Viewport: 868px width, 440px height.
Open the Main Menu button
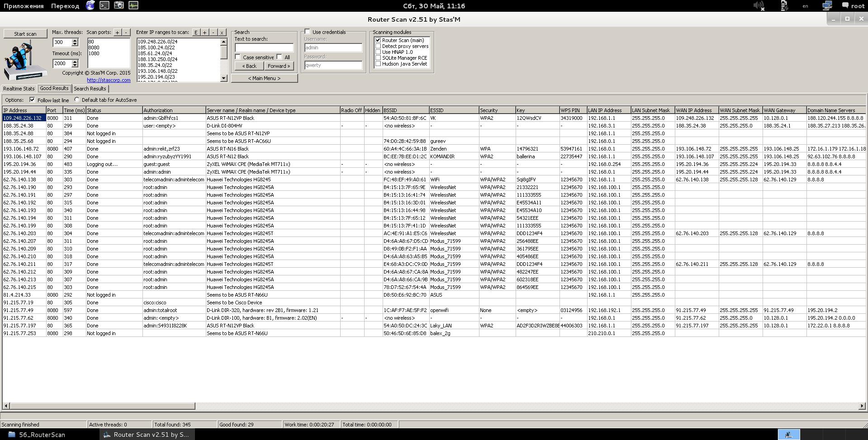(x=264, y=78)
